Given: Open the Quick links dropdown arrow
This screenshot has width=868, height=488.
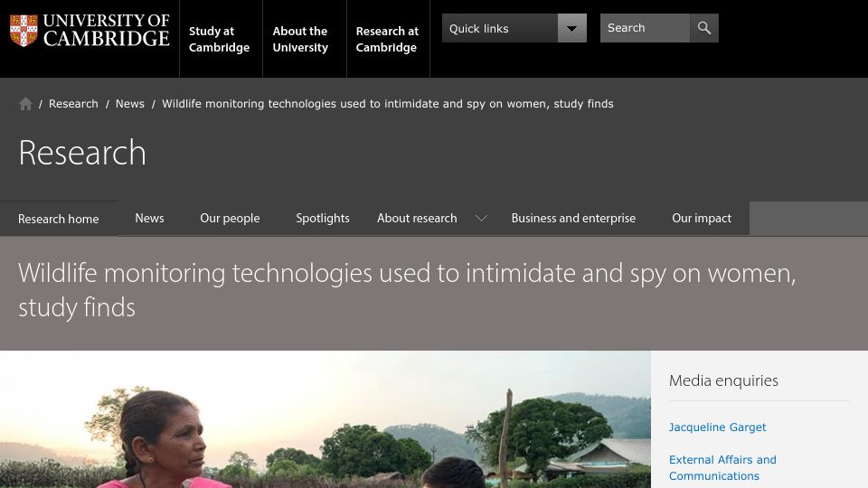Looking at the screenshot, I should click(571, 28).
